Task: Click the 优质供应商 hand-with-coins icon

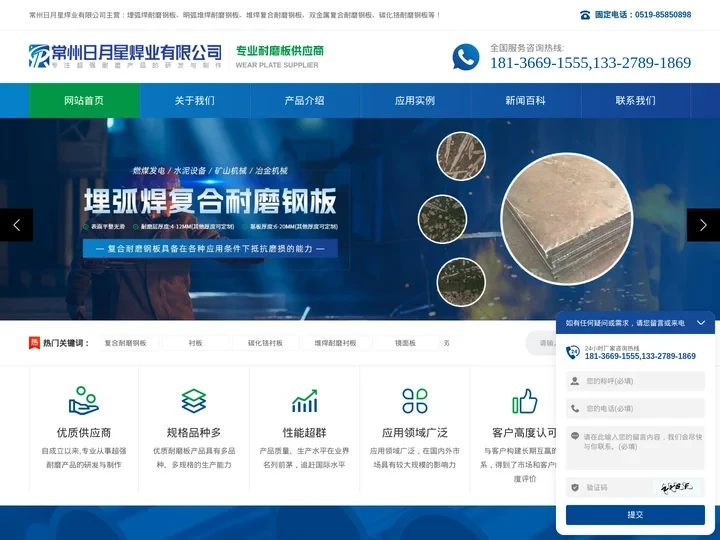Action: (x=84, y=401)
